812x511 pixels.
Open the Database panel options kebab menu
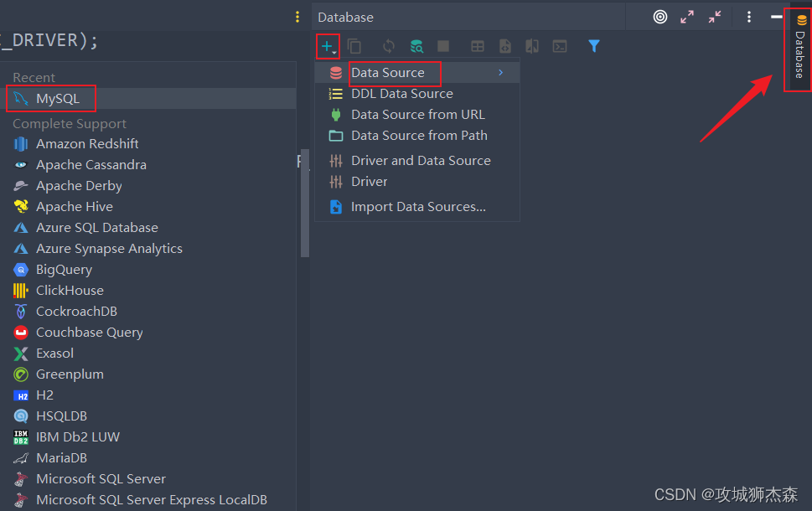click(x=749, y=17)
